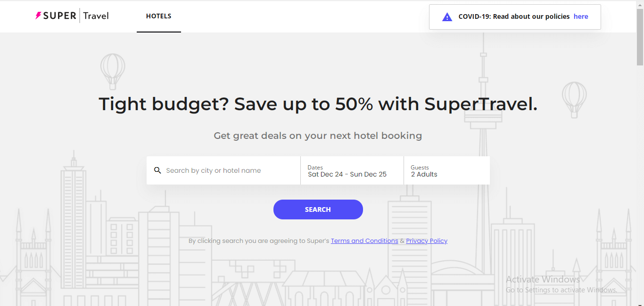Click the magnifying glass search icon
Screen dimensions: 644x306
[x=157, y=170]
